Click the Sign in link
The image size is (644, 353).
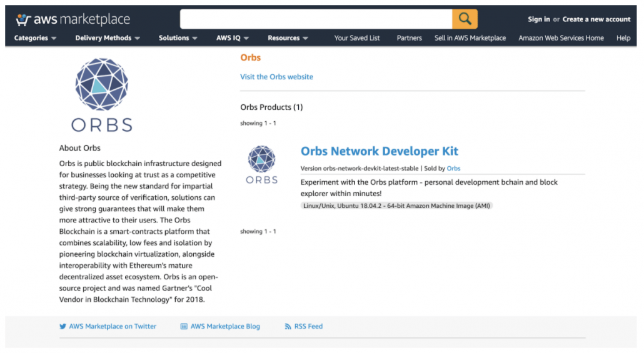(x=538, y=19)
